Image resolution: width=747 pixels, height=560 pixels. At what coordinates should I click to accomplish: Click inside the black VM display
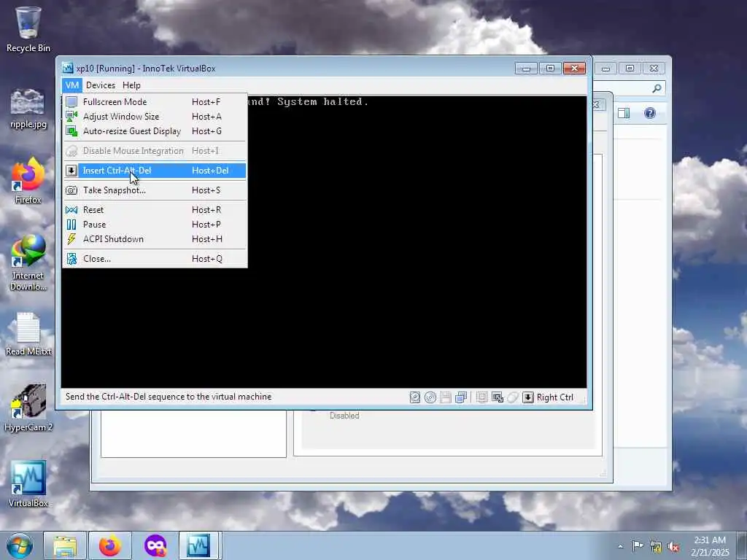324,242
